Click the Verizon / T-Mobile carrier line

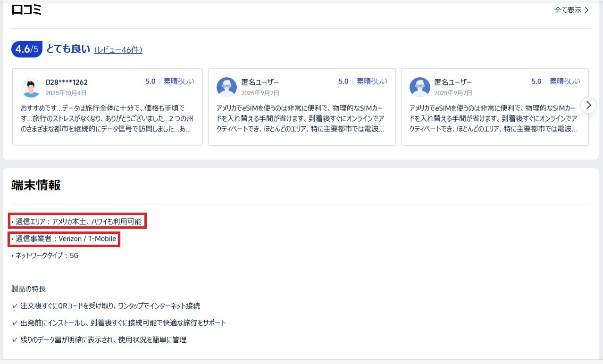(66, 239)
